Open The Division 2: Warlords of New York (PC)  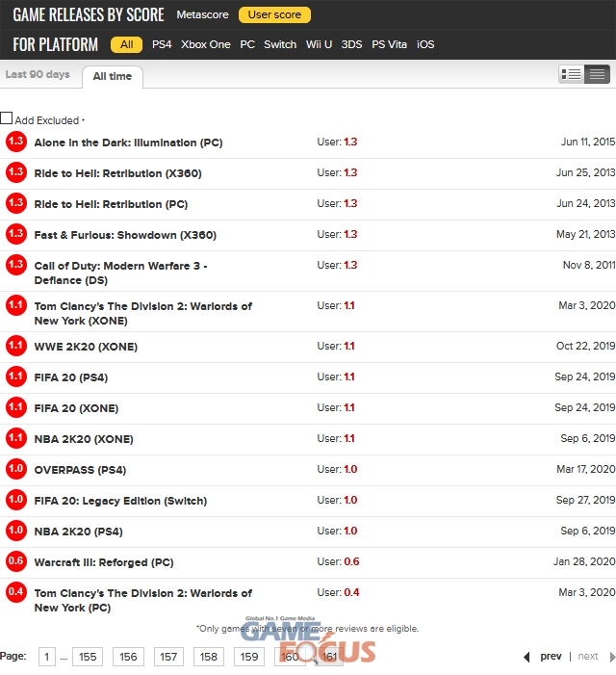142,601
